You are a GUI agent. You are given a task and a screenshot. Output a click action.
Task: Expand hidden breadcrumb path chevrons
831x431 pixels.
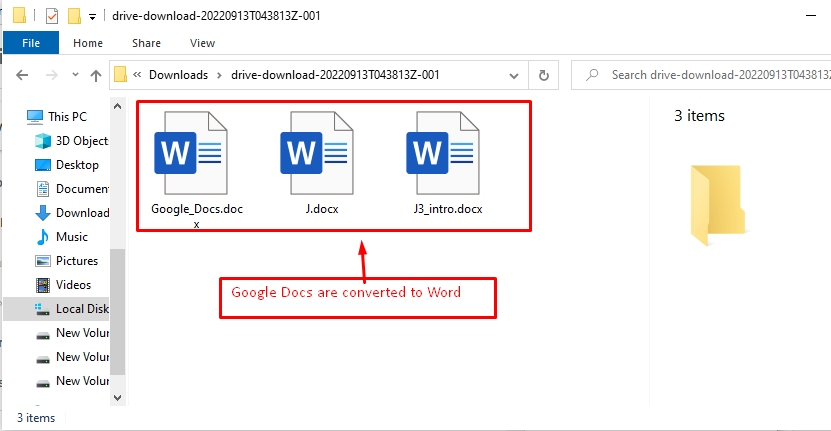pyautogui.click(x=137, y=75)
